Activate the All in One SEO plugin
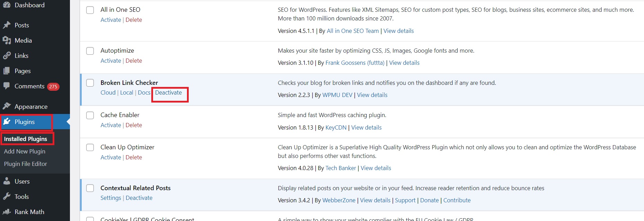644x221 pixels. (x=111, y=20)
